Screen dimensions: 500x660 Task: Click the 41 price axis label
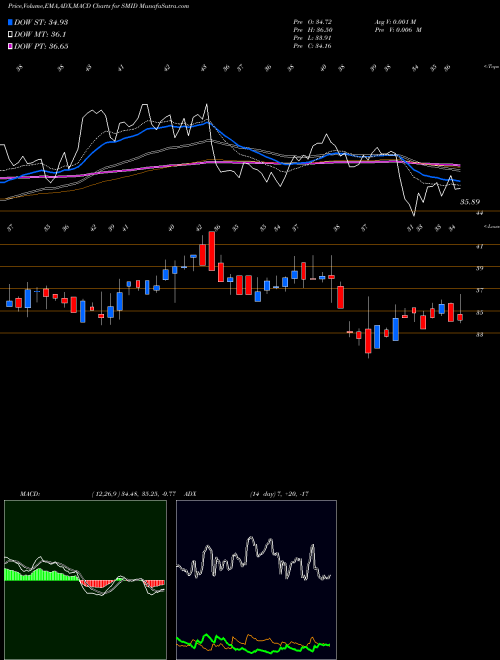(x=479, y=247)
